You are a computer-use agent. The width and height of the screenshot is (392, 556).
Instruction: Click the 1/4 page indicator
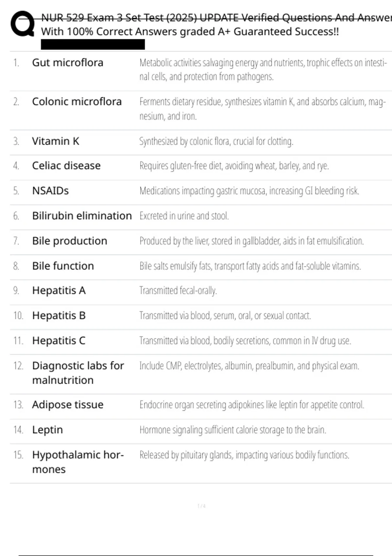(x=201, y=506)
